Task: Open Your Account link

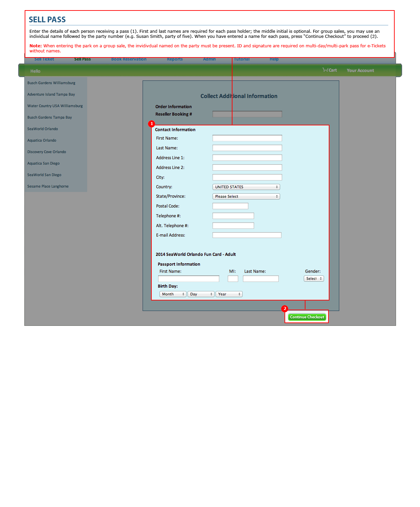Action: [x=360, y=70]
